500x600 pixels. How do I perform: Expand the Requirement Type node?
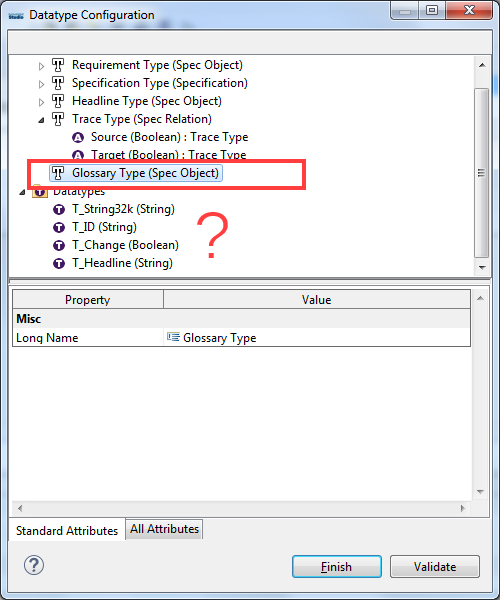click(x=41, y=66)
